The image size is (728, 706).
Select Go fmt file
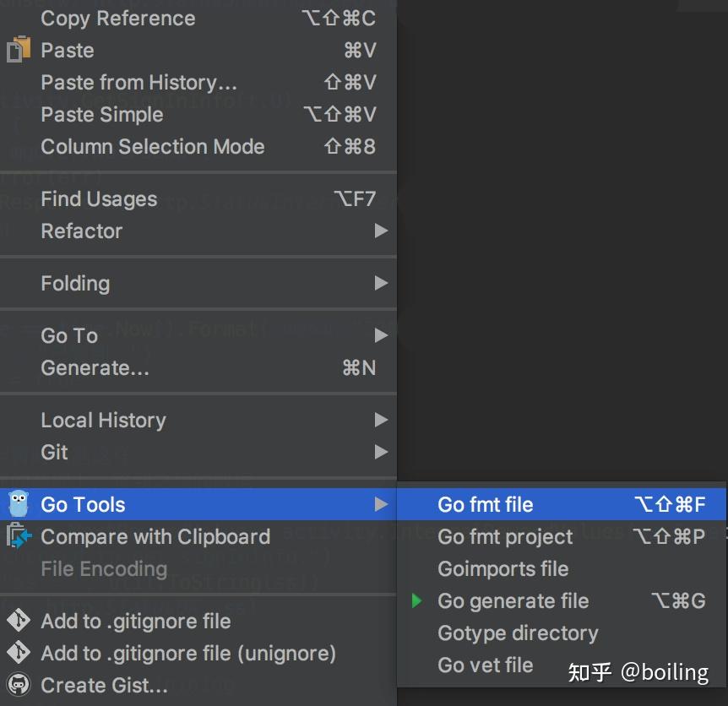[x=485, y=504]
